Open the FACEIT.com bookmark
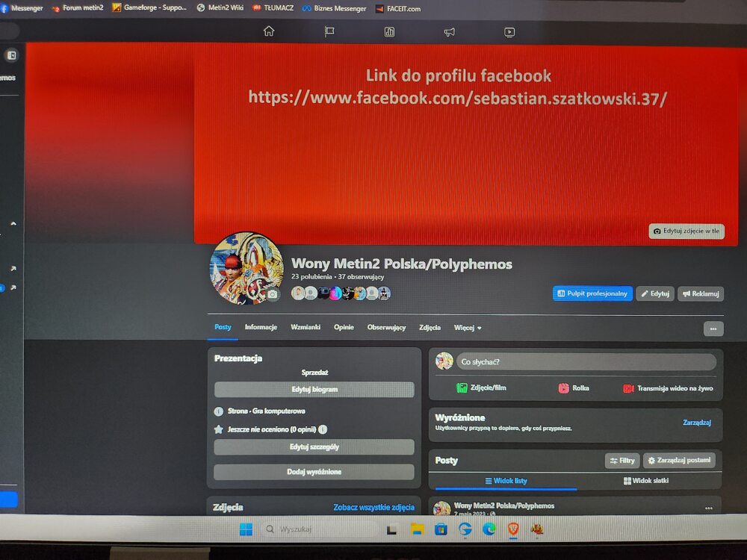This screenshot has height=560, width=747. [x=398, y=8]
